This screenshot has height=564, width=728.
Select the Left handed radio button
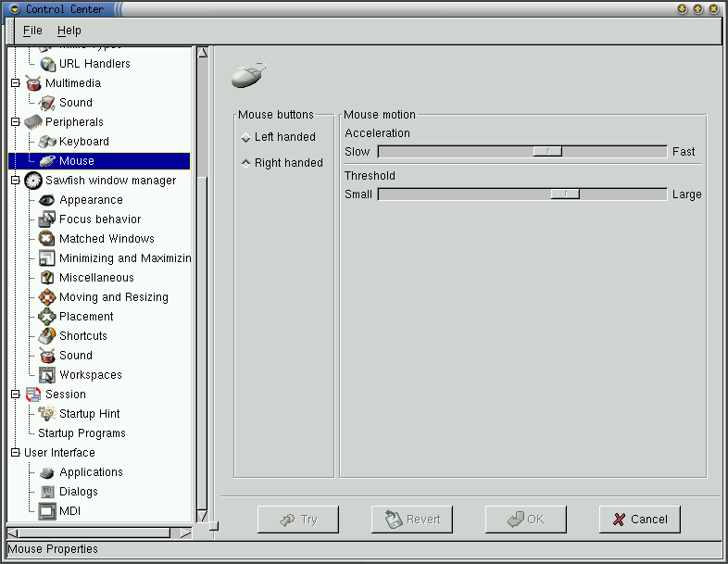click(x=245, y=138)
